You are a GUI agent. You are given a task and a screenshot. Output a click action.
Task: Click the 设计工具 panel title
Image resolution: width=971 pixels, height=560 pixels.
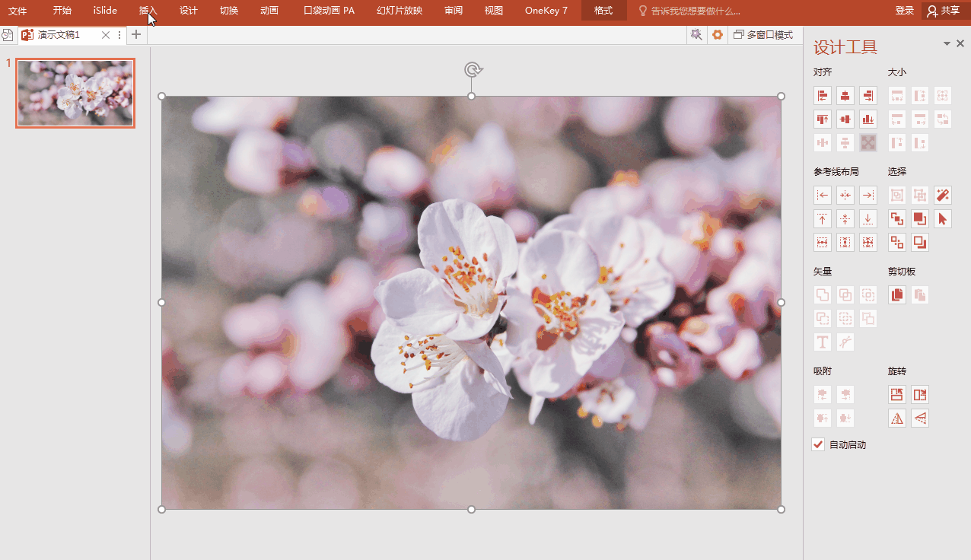pyautogui.click(x=845, y=47)
